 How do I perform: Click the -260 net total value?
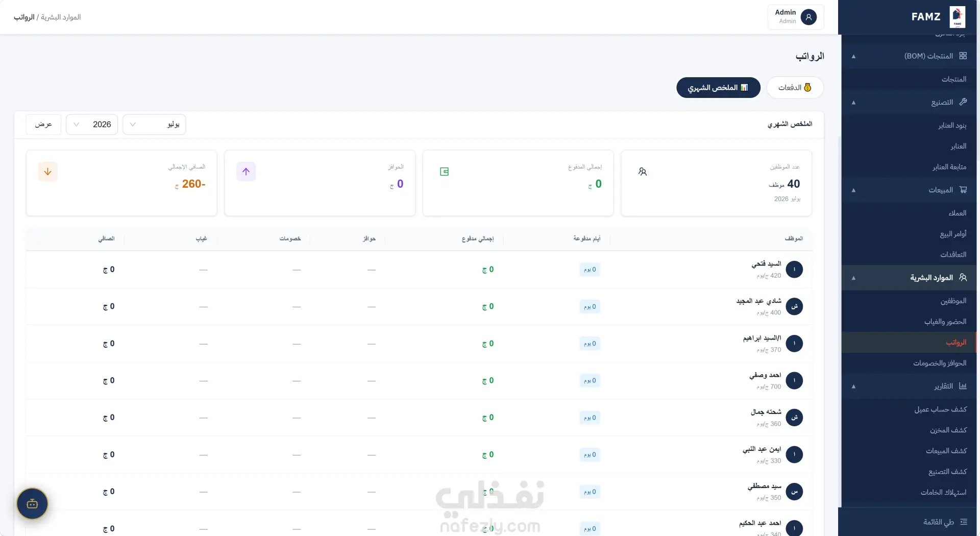pos(193,184)
